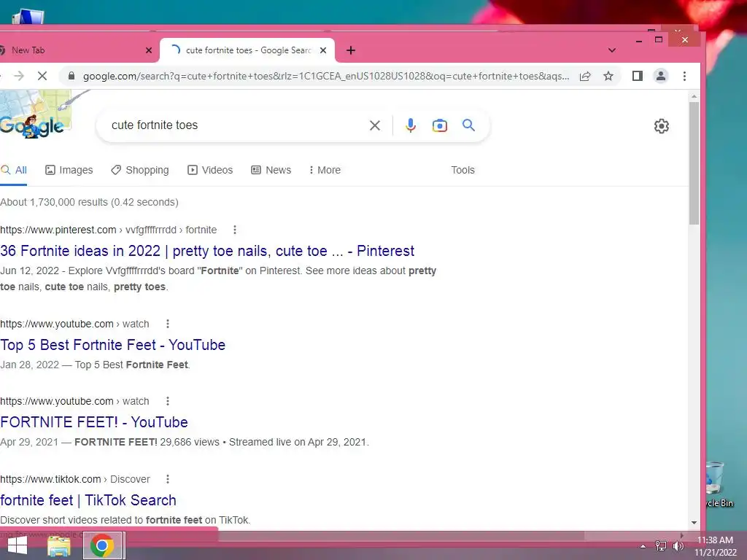
Task: Expand the More search filters
Action: pos(325,170)
